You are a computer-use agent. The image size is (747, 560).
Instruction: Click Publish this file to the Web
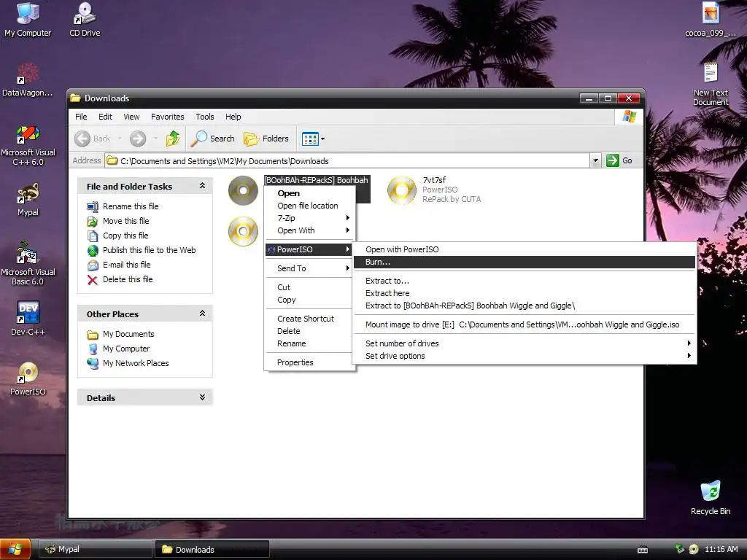click(x=149, y=250)
